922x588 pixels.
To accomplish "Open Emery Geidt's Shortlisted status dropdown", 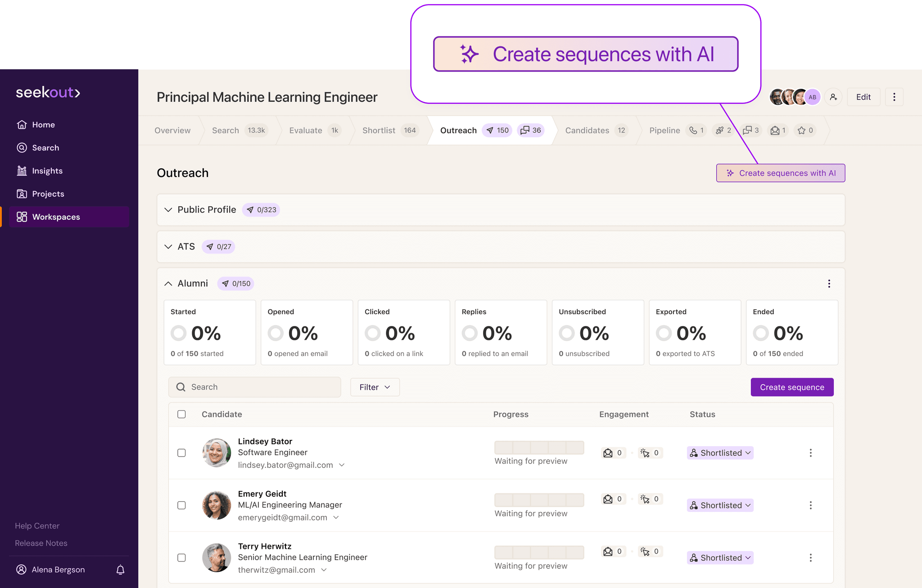I will coord(719,505).
